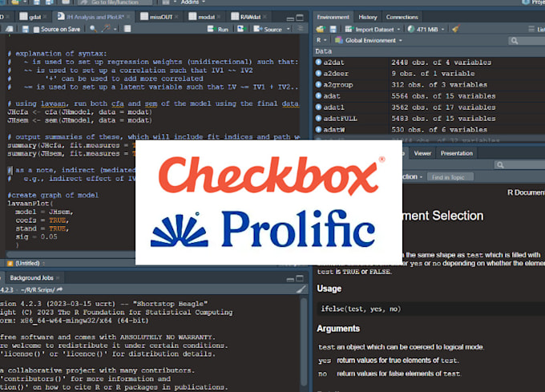Open working directory via arrow icon in console
The image size is (545, 392).
pyautogui.click(x=59, y=289)
